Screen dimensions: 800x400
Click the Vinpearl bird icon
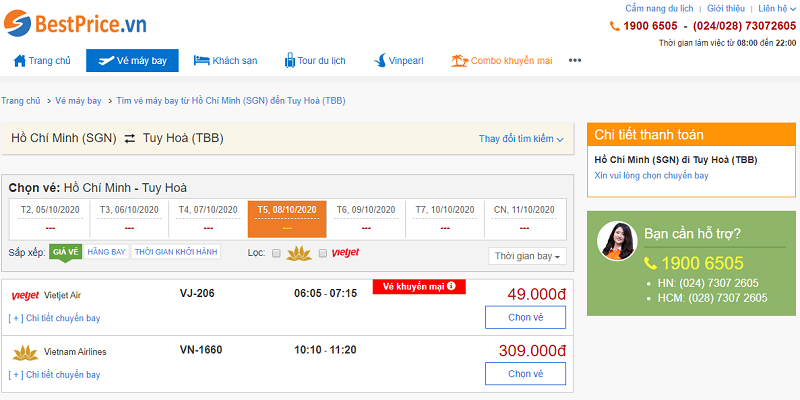pos(380,61)
